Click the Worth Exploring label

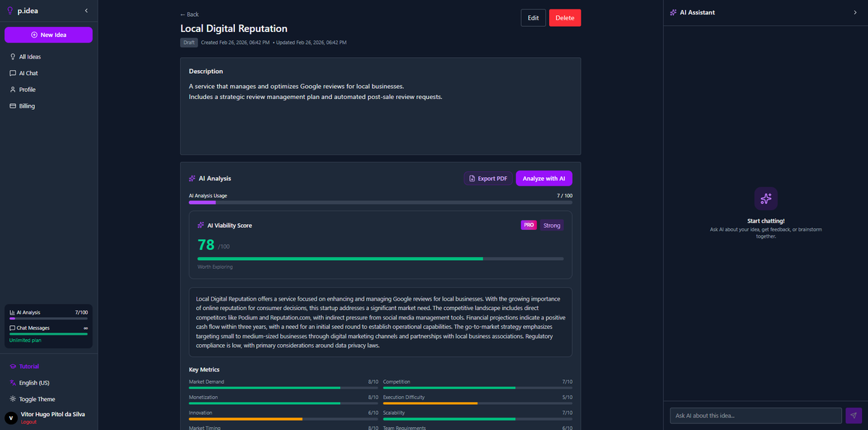coord(215,267)
